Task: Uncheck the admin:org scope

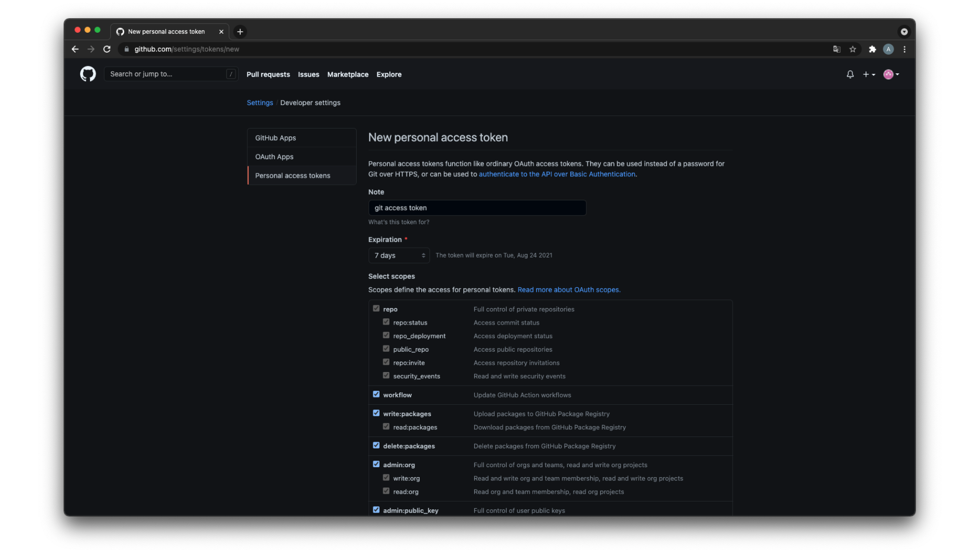Action: coord(376,464)
